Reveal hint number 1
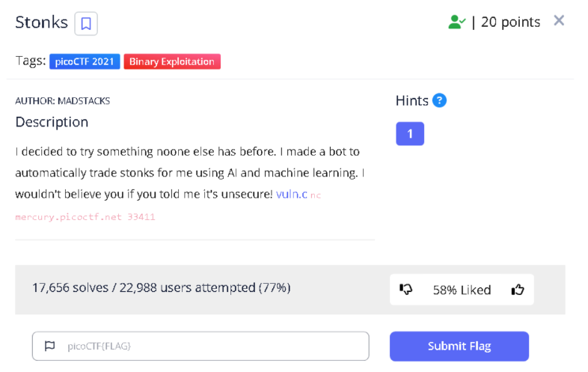The width and height of the screenshot is (588, 372). pos(409,133)
